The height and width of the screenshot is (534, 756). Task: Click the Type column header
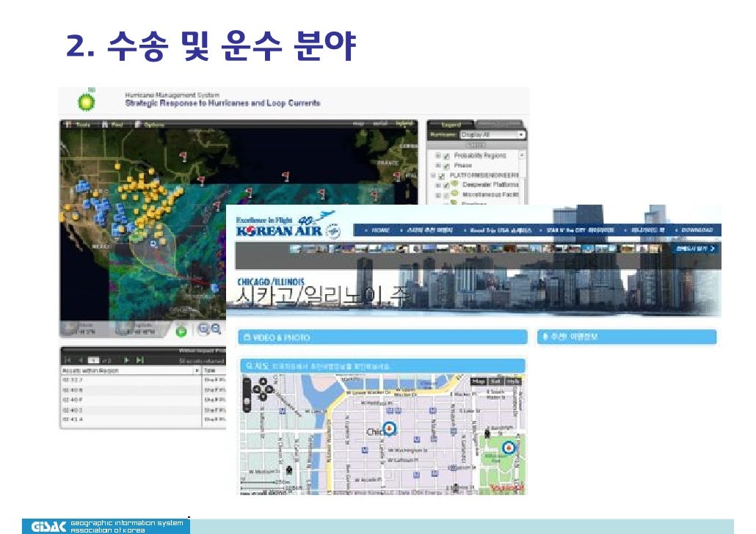[214, 370]
